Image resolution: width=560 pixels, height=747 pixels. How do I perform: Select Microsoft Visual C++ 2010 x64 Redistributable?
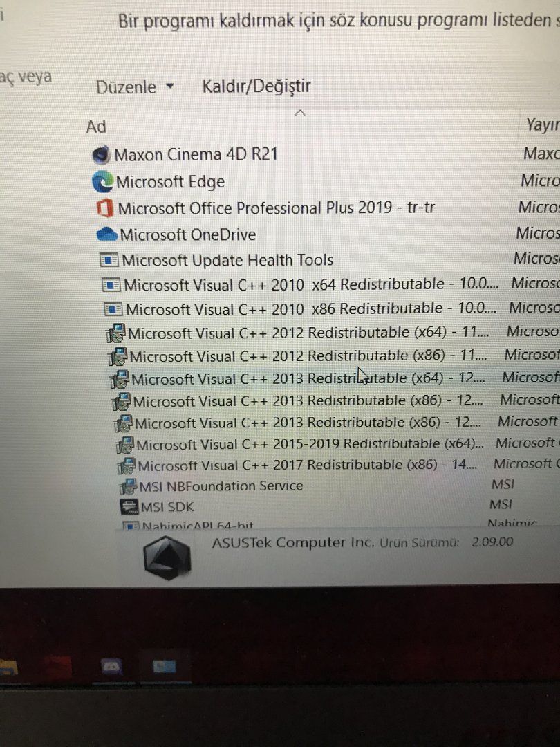coord(301,285)
